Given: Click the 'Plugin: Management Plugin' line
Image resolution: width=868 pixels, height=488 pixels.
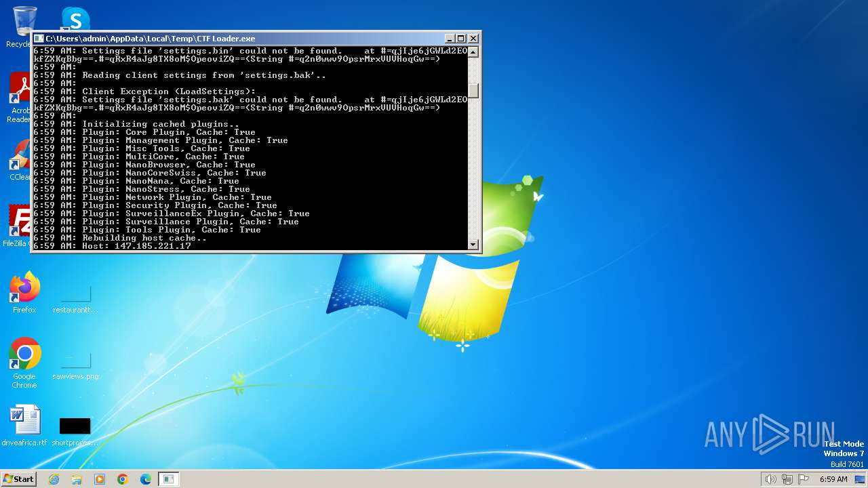Looking at the screenshot, I should pos(161,140).
